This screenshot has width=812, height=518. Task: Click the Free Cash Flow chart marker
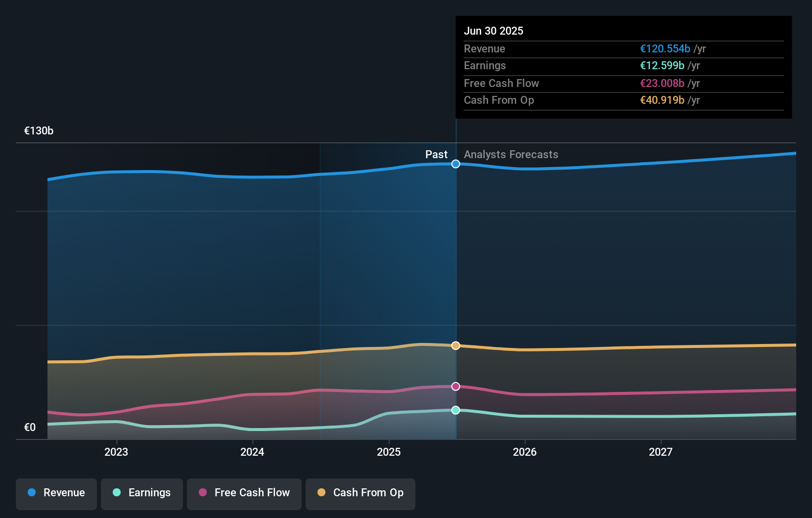coord(455,387)
